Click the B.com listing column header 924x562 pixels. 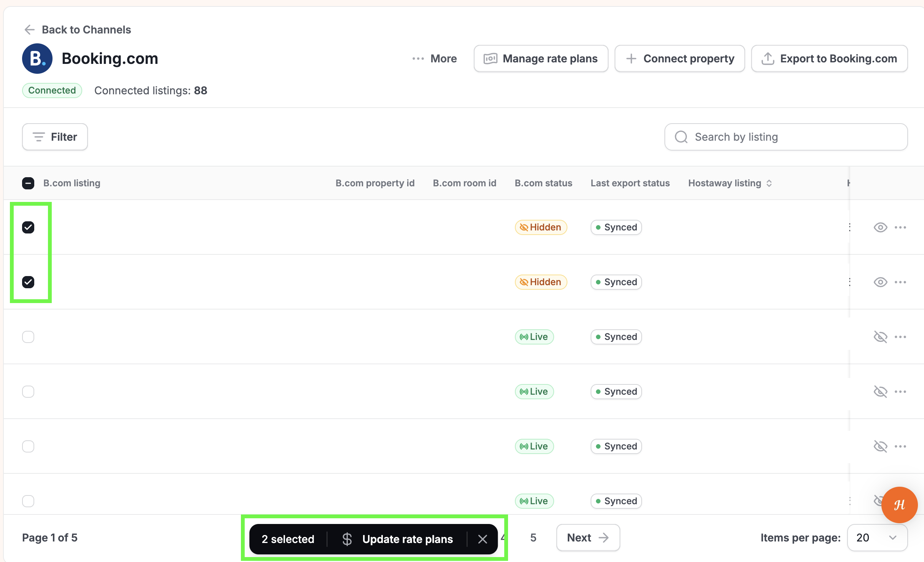click(72, 183)
